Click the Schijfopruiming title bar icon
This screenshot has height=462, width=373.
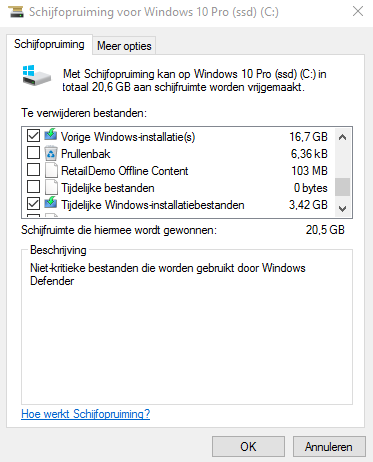click(x=16, y=12)
